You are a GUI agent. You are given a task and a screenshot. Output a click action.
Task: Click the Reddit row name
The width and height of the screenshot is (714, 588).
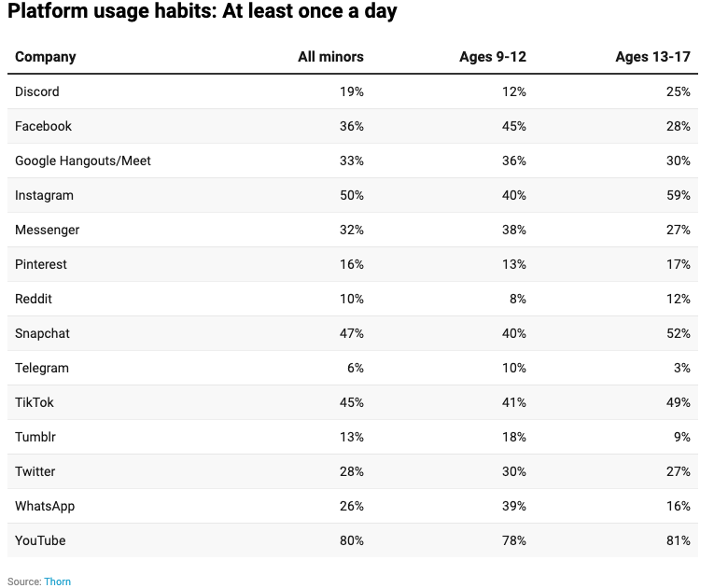click(34, 299)
